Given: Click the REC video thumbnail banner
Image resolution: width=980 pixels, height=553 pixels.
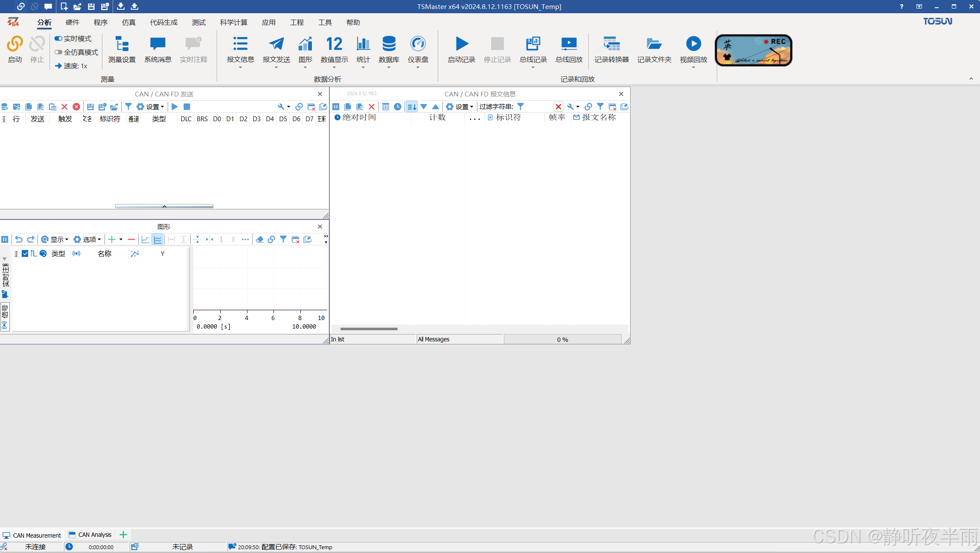Looking at the screenshot, I should pos(753,50).
